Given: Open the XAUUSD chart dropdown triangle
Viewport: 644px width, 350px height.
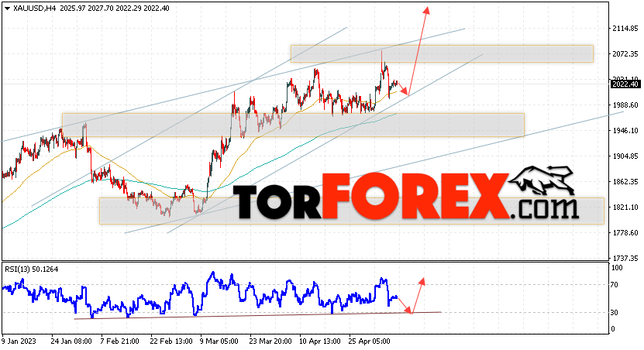Looking at the screenshot, I should tap(7, 9).
